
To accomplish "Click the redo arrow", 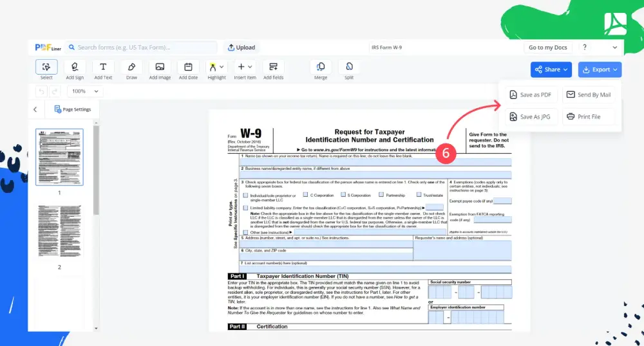I will [x=54, y=91].
